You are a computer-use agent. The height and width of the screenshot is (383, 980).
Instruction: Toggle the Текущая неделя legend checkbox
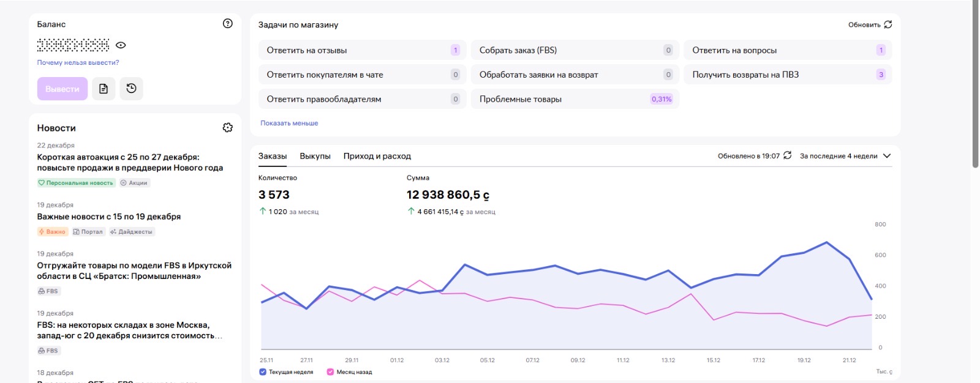(263, 372)
